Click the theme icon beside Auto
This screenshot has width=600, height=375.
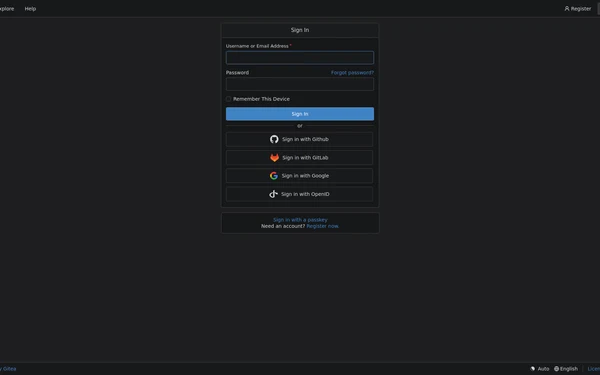533,369
